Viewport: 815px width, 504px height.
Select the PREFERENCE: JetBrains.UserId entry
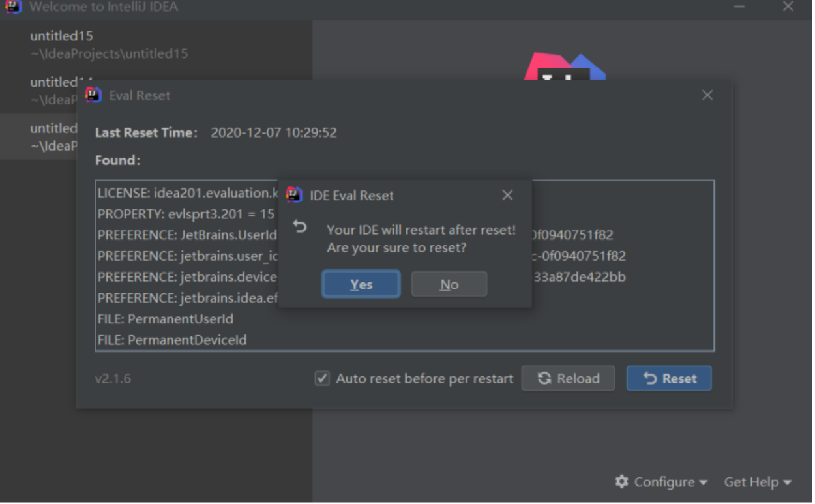pos(187,235)
